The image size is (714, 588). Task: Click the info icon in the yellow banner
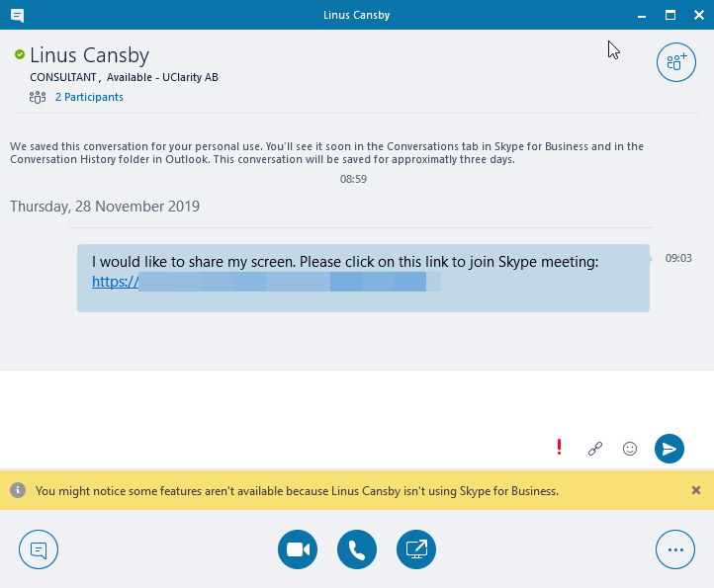[18, 490]
